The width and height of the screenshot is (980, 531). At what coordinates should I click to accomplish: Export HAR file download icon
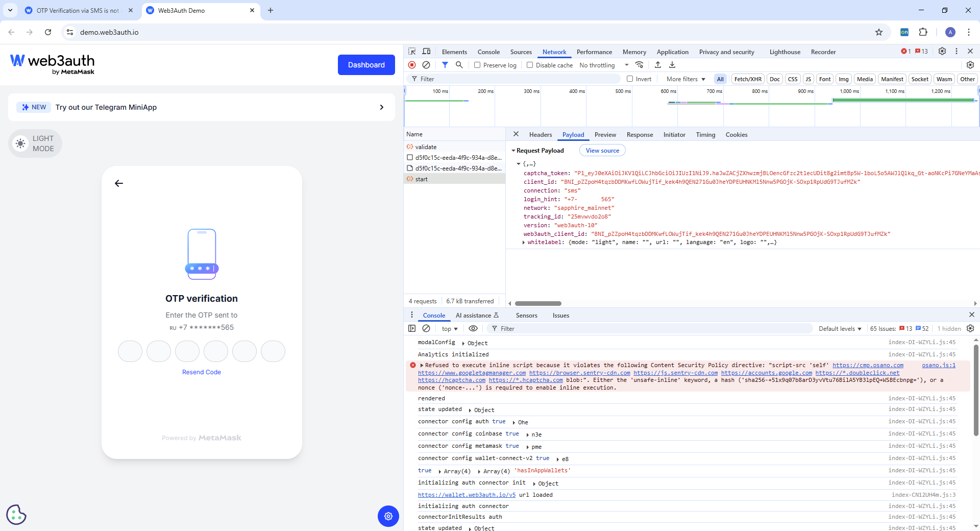pos(672,65)
